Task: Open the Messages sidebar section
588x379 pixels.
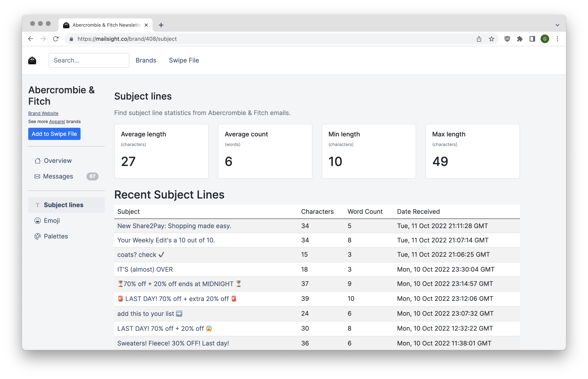Action: pyautogui.click(x=66, y=176)
